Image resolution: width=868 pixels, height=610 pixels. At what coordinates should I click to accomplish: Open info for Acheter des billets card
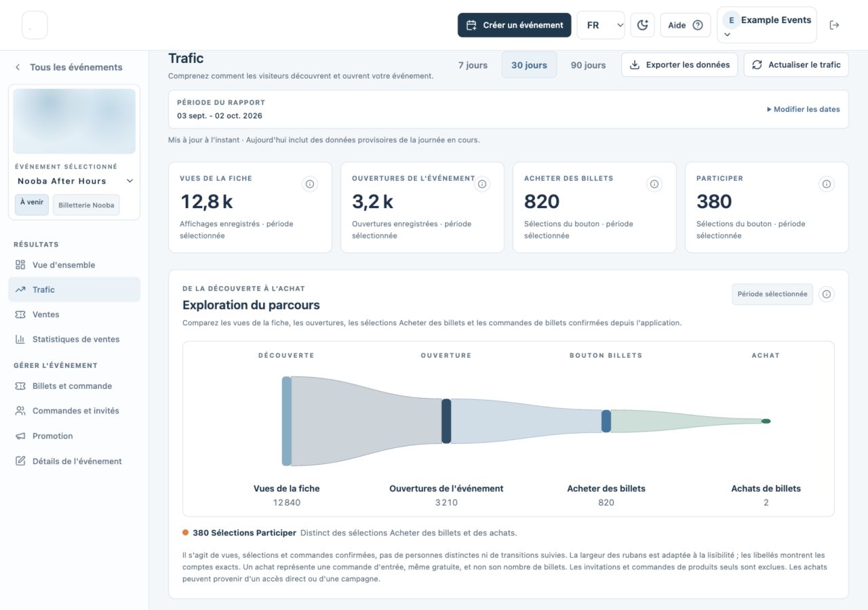654,184
